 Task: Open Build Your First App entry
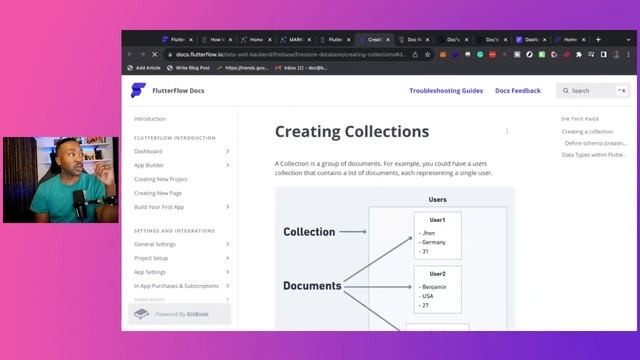(159, 207)
